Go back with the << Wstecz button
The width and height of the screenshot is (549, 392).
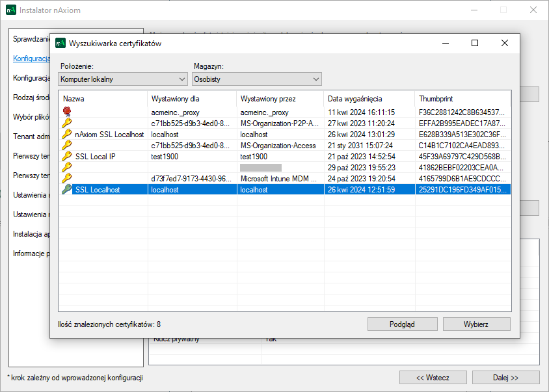pyautogui.click(x=433, y=378)
